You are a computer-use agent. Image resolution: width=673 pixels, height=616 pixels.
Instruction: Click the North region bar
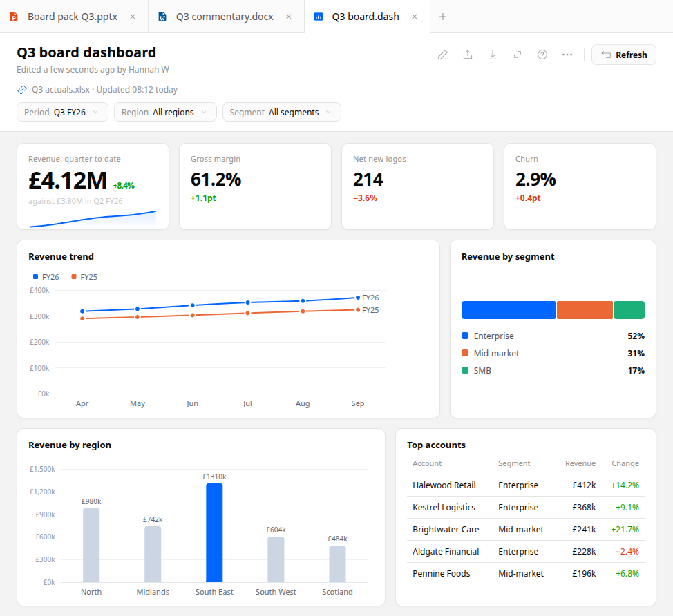pyautogui.click(x=91, y=546)
